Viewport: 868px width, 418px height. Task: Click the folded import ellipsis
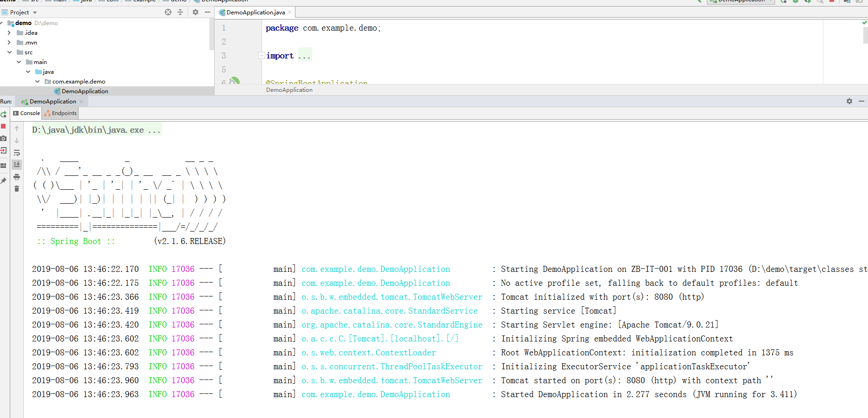click(x=305, y=56)
